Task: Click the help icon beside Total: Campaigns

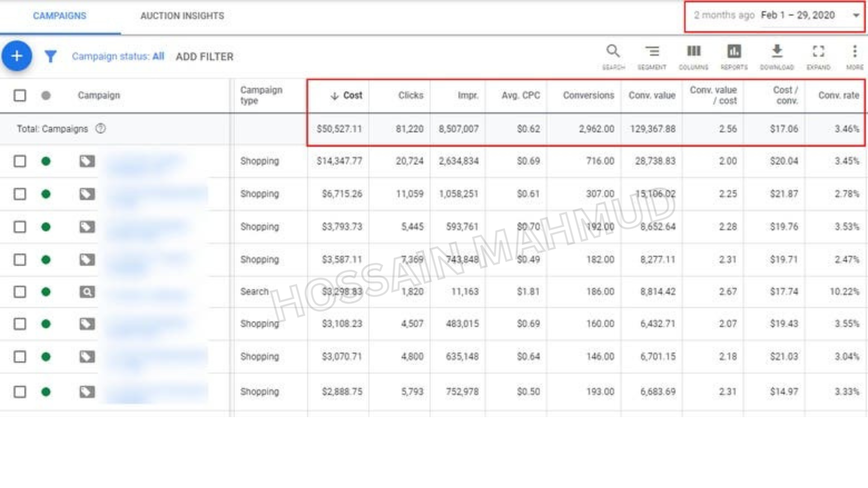Action: 100,129
